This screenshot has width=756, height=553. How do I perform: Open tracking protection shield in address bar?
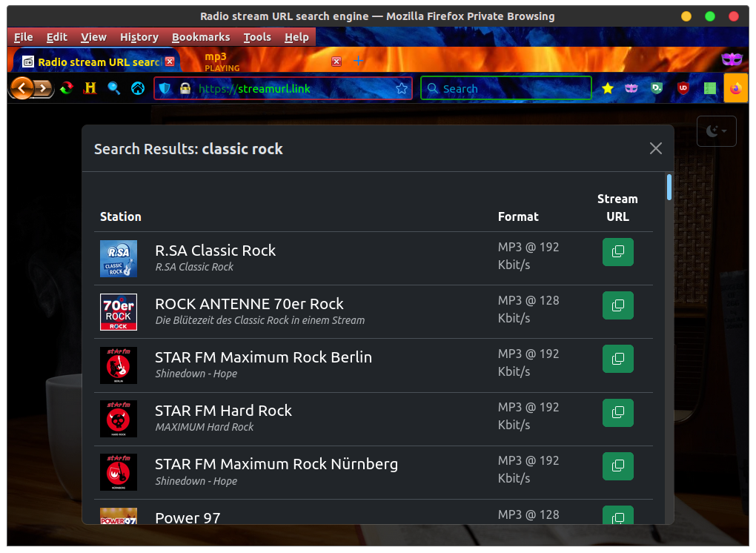coord(165,89)
